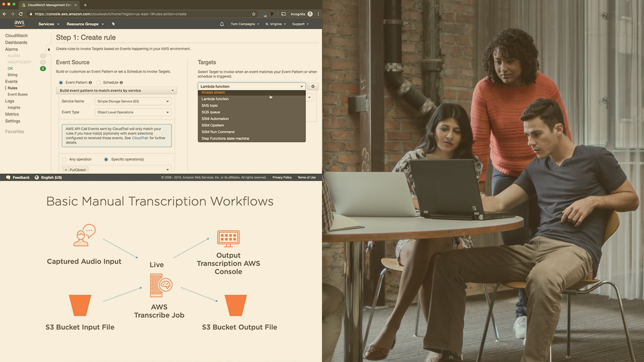Viewport: 644px width, 362px height.
Task: Click the cast icon in browser toolbar
Action: [283, 14]
